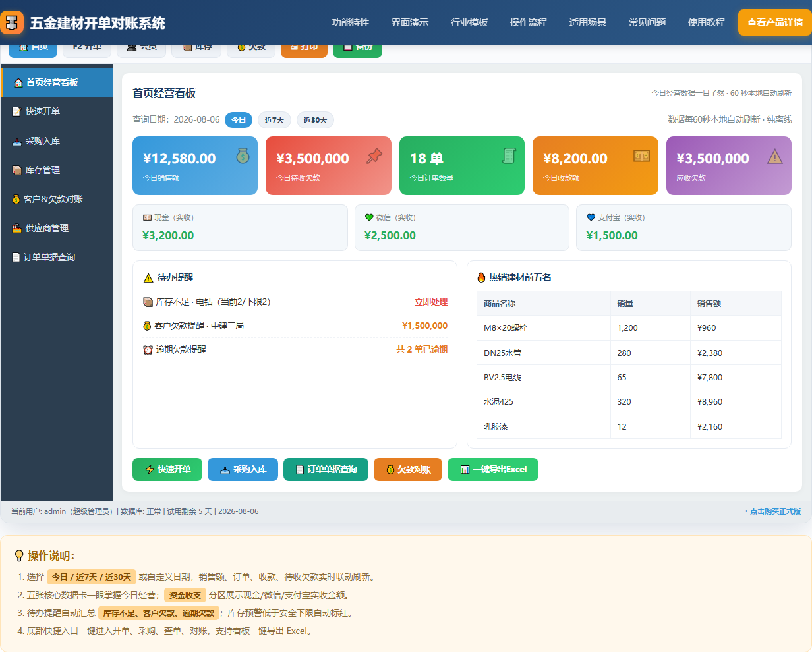
Task: Select 库存管理 in the sidebar
Action: [57, 170]
